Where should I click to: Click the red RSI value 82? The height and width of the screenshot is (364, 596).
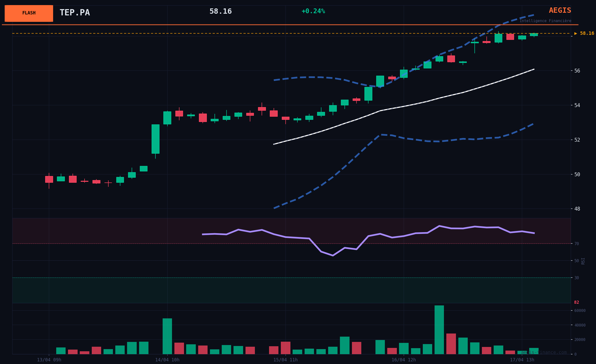click(x=576, y=302)
